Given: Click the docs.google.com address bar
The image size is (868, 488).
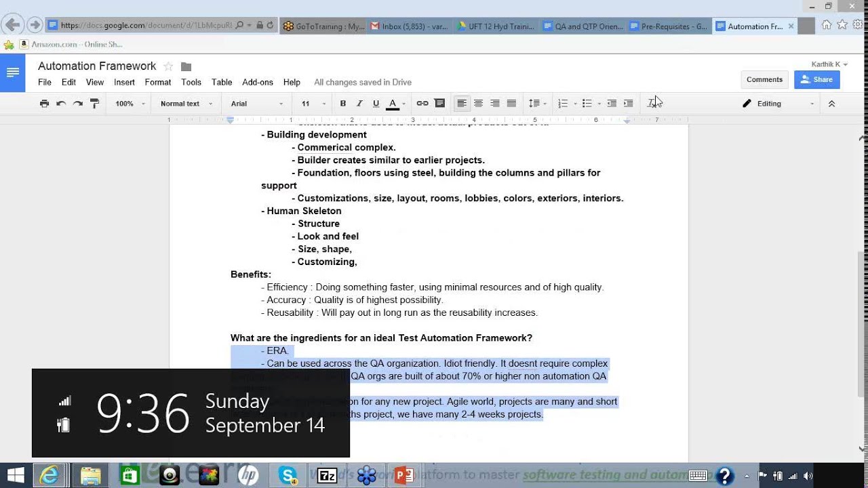Looking at the screenshot, I should tap(146, 26).
